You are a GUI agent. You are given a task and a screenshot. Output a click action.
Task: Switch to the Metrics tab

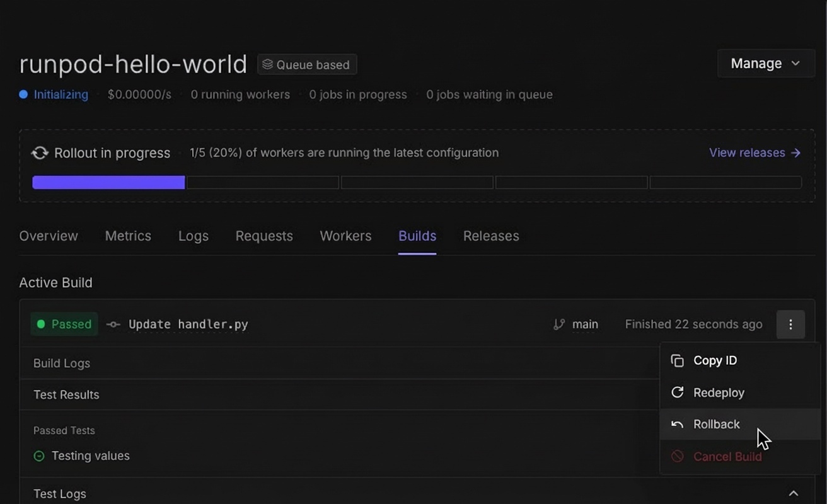pyautogui.click(x=128, y=236)
